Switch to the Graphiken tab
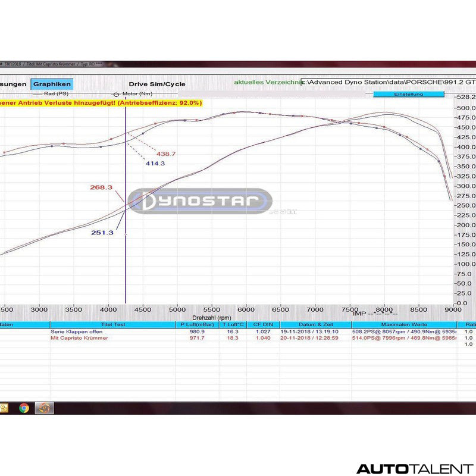The height and width of the screenshot is (476, 476). [x=52, y=84]
